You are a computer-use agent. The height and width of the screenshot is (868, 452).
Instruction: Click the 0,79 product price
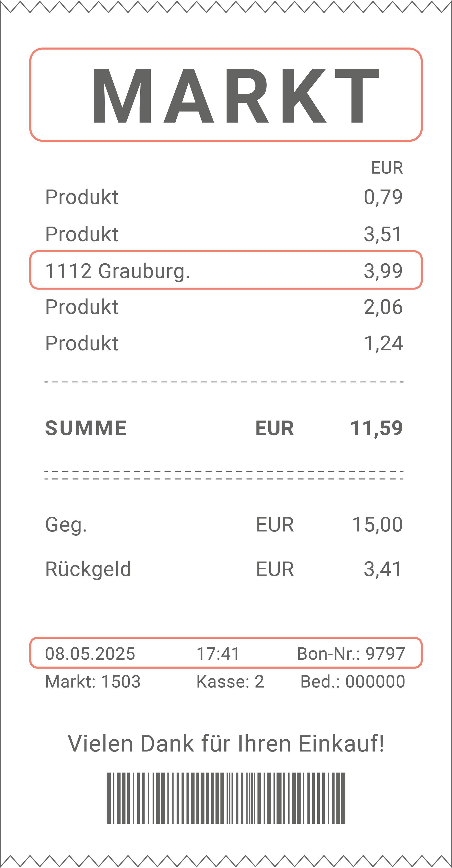[383, 197]
